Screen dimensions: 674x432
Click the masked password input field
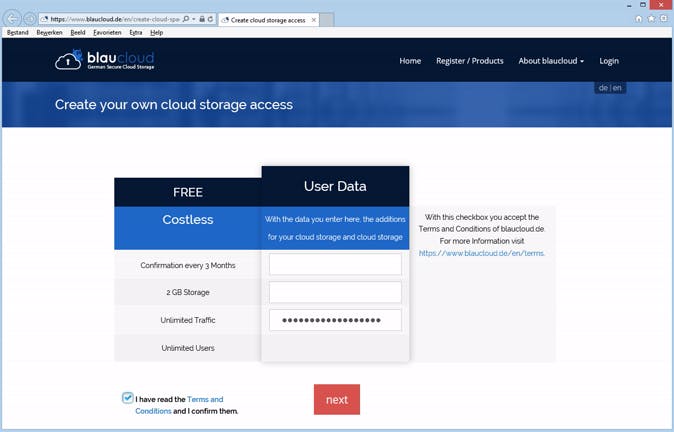(335, 320)
